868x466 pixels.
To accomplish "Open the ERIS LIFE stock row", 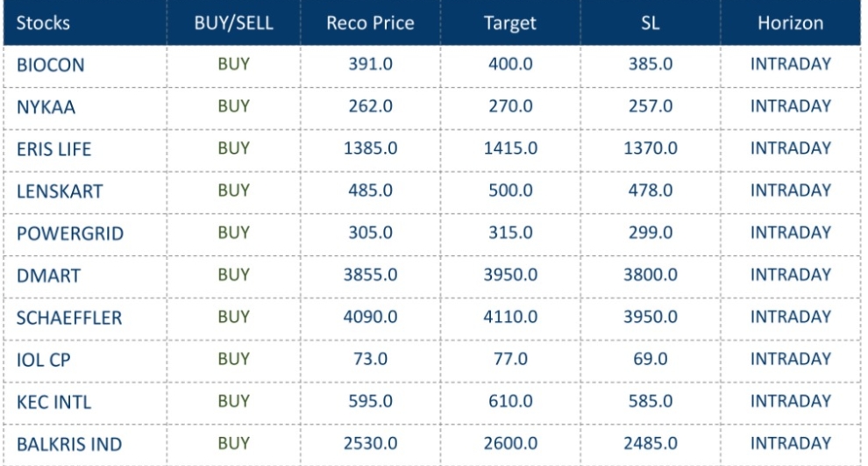I will (x=53, y=150).
